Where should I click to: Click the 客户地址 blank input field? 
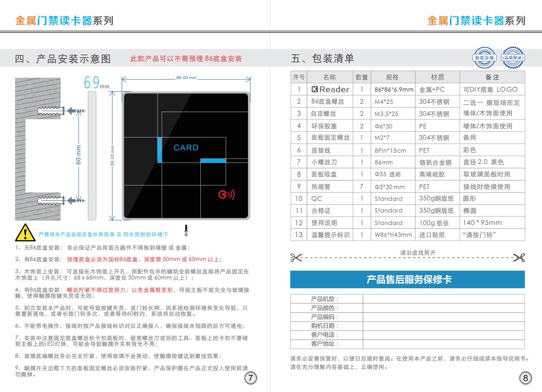point(444,344)
